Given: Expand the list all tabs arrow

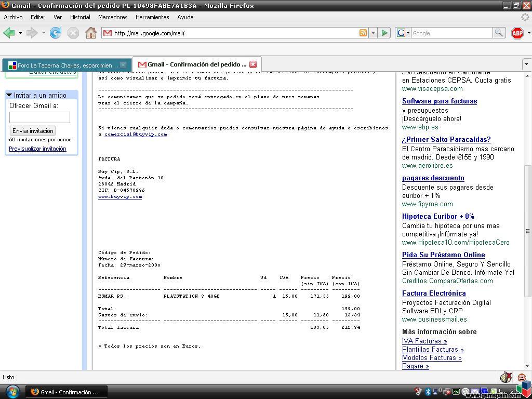Looking at the screenshot, I should pyautogui.click(x=526, y=64).
